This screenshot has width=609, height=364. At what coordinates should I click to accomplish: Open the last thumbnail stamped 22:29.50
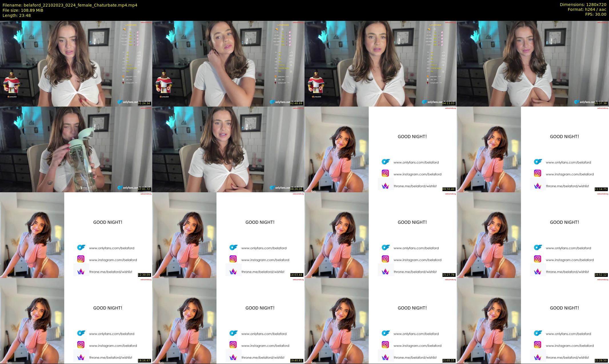pos(533,321)
